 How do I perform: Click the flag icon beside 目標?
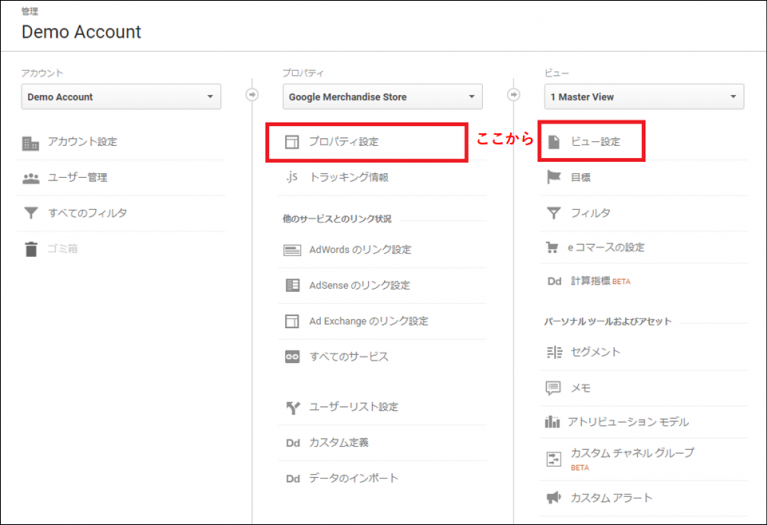553,177
